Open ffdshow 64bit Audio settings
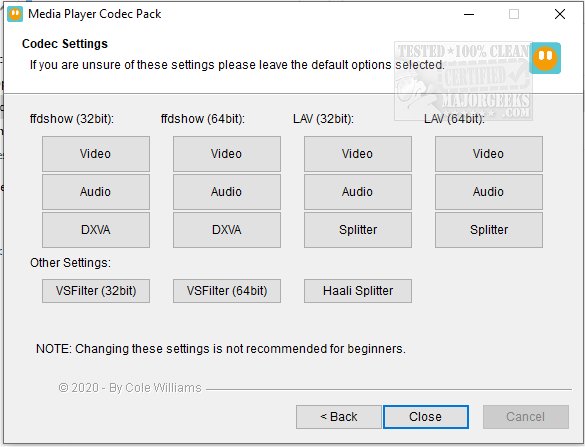Screen dimensions: 585x447 point(227,192)
